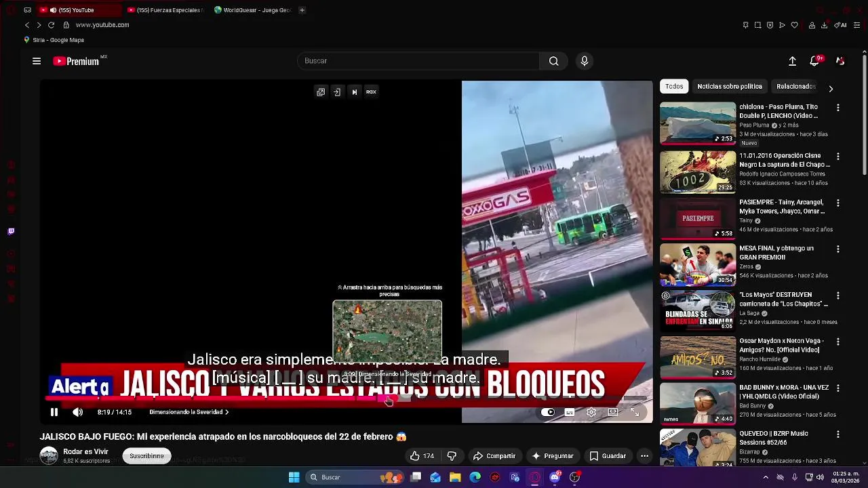Image resolution: width=868 pixels, height=488 pixels.
Task: Click the Preguntar button
Action: pyautogui.click(x=553, y=456)
